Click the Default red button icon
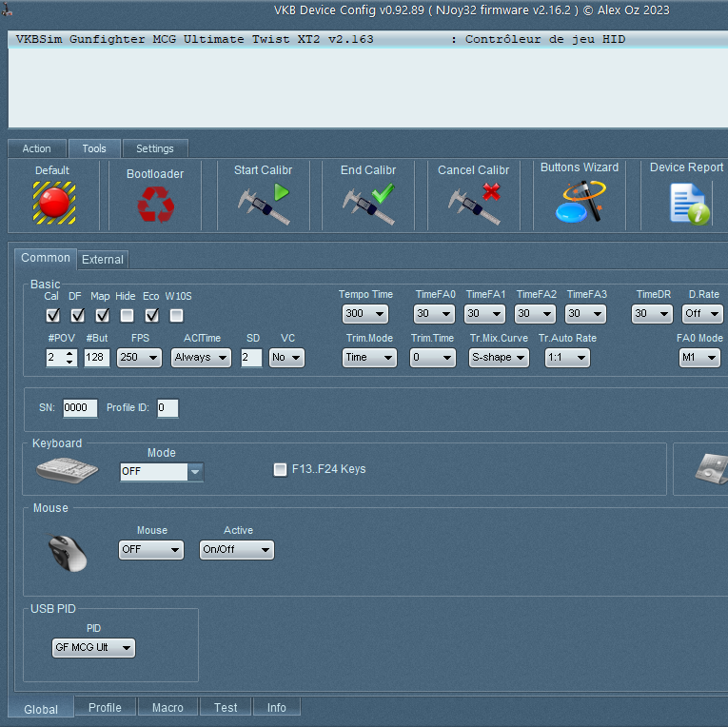 54,203
